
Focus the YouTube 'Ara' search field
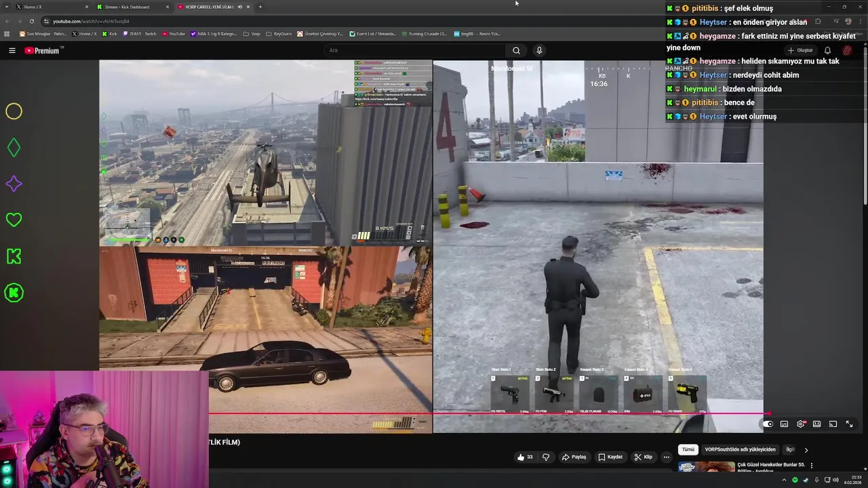coord(414,50)
